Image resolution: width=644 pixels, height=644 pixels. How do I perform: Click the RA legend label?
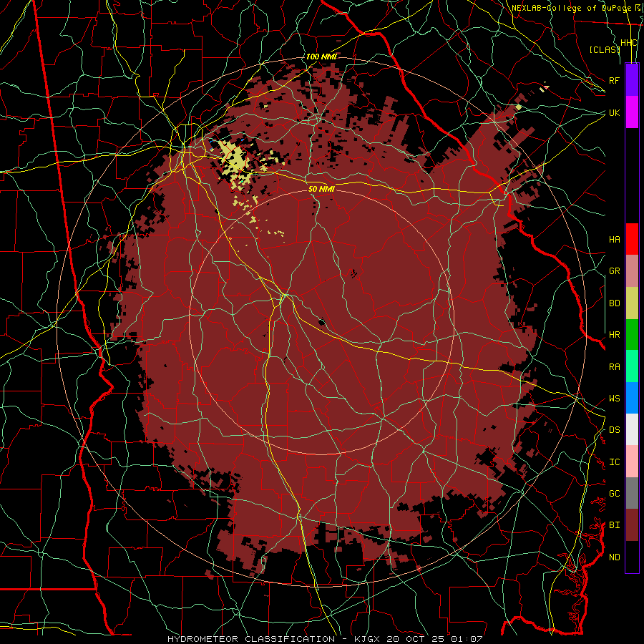pos(614,367)
